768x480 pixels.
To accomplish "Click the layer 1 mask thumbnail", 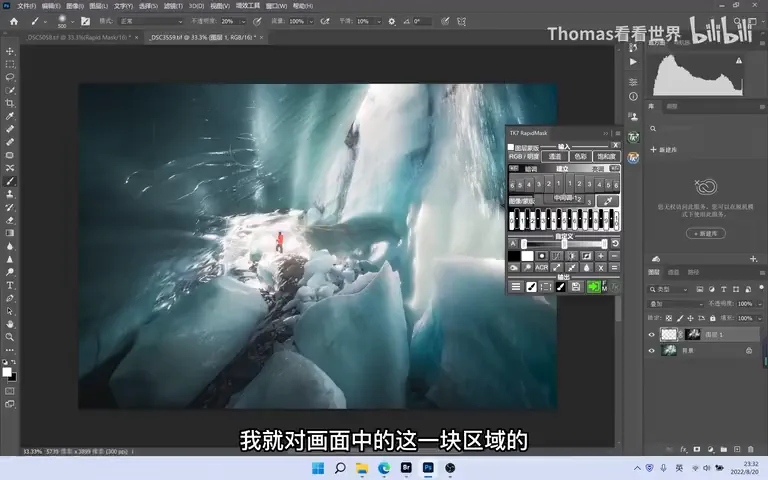I will (x=692, y=335).
